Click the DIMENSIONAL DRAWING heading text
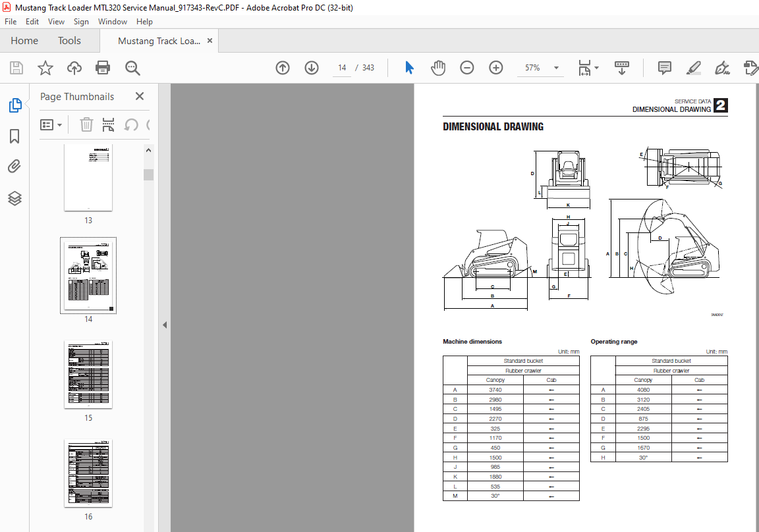759x532 pixels. (x=493, y=126)
